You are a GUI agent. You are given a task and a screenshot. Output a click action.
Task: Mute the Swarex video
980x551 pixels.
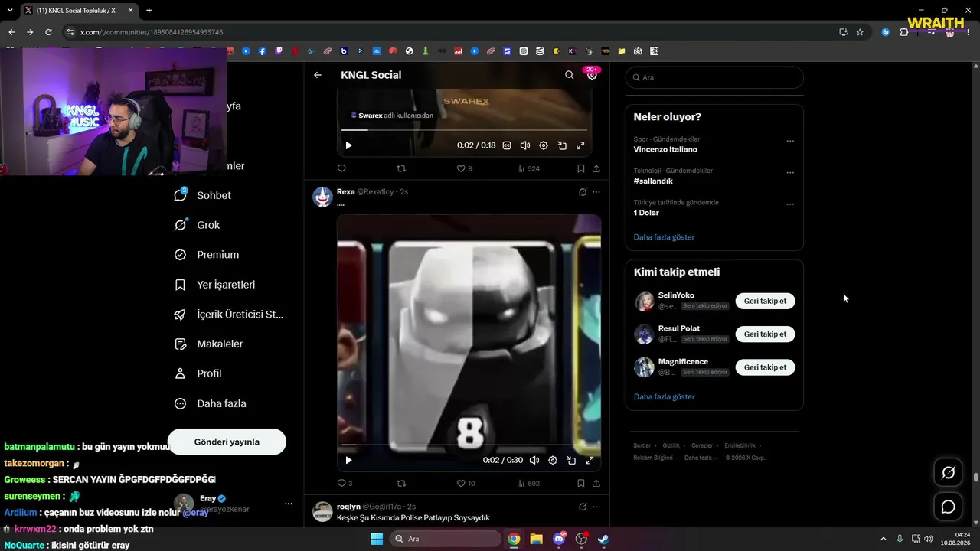point(525,145)
